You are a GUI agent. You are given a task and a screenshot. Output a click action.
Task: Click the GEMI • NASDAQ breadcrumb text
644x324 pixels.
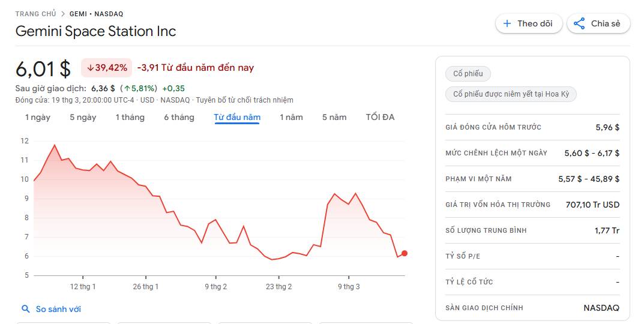point(96,14)
